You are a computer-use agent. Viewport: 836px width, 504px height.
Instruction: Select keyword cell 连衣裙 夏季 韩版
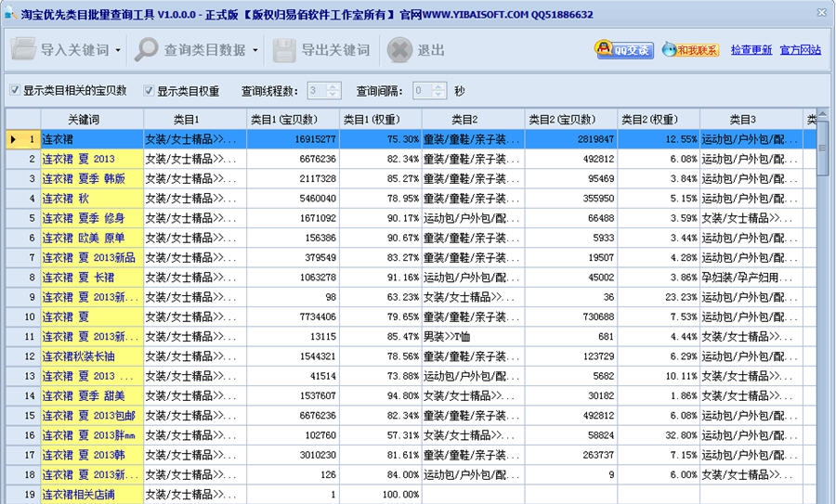point(92,178)
